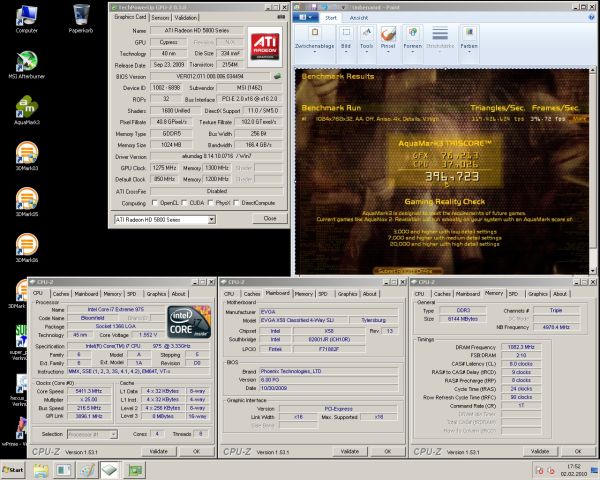Open About tab in right CPU-Z window
Viewport: 600px width, 480px height.
pyautogui.click(x=560, y=294)
